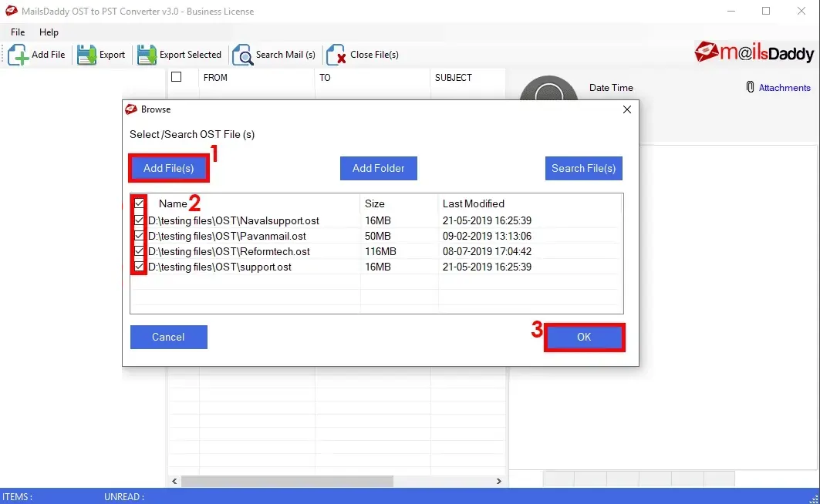This screenshot has height=504, width=820.
Task: Maximize the MailsDaddy window
Action: point(765,11)
